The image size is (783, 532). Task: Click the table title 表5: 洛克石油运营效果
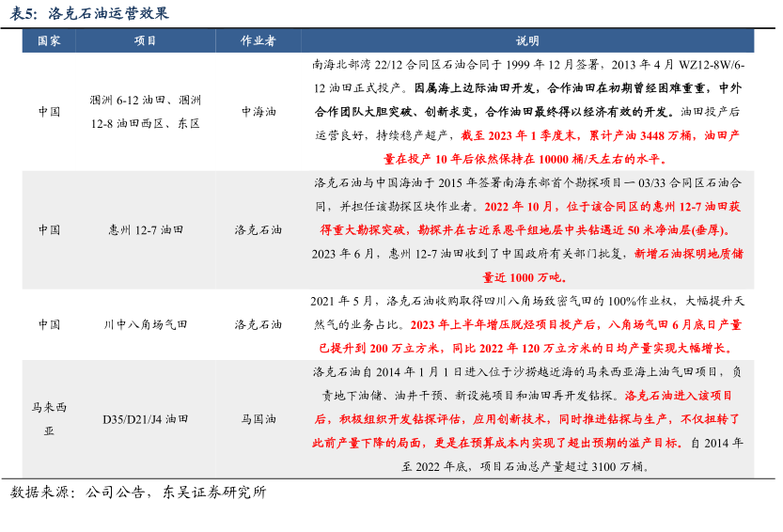(x=91, y=13)
